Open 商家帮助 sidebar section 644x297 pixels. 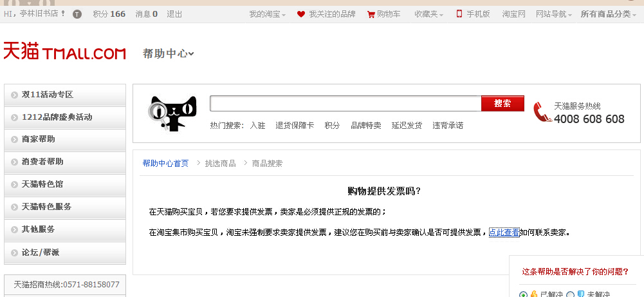(65, 140)
